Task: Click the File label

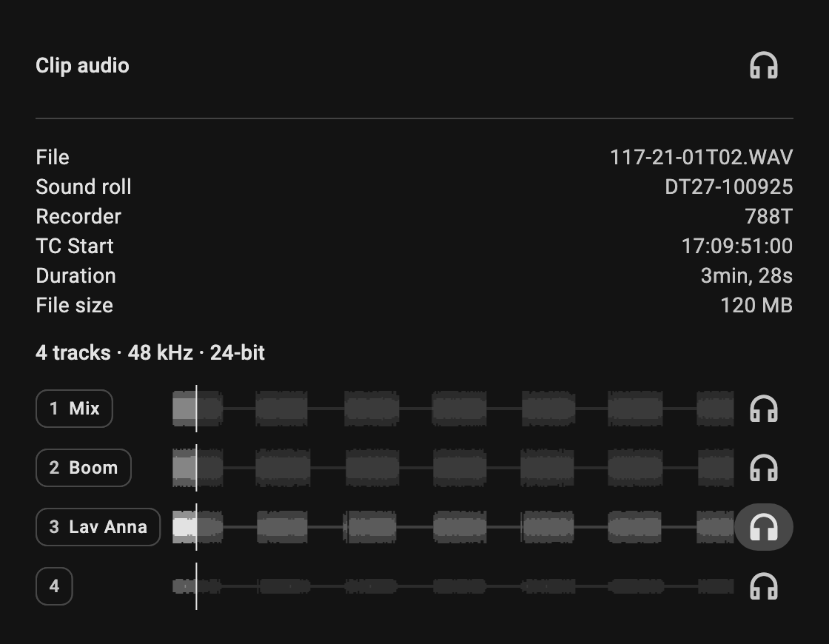Action: point(53,157)
